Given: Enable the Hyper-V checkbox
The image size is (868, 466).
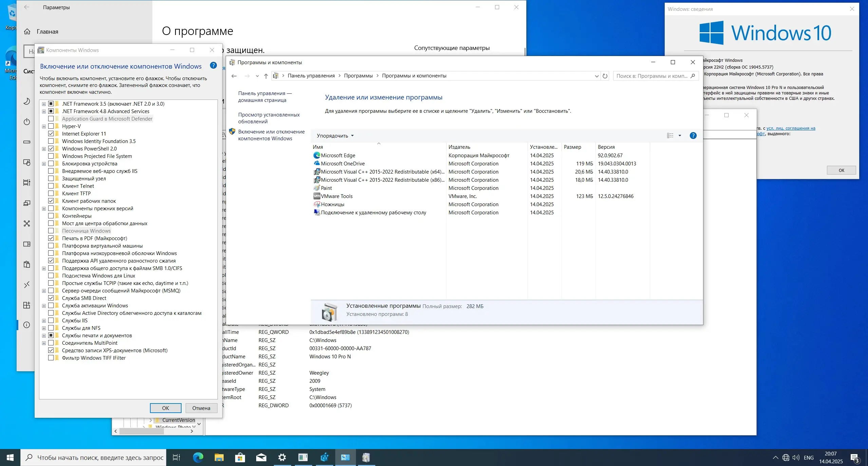Looking at the screenshot, I should pyautogui.click(x=51, y=126).
